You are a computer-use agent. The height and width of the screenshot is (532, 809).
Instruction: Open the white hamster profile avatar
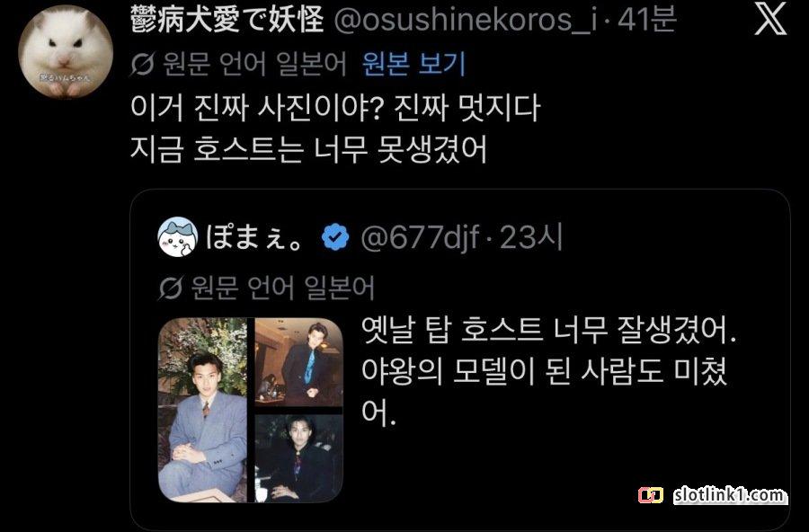click(x=66, y=51)
